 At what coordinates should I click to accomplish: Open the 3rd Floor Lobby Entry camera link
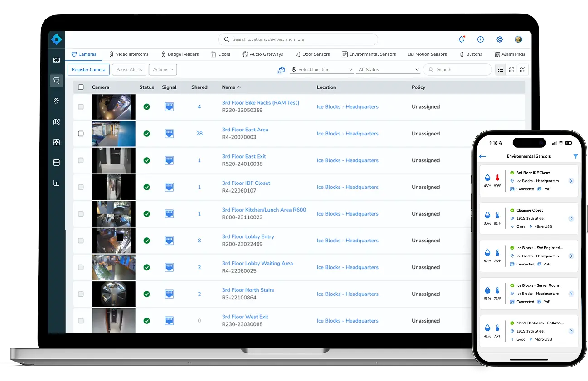(x=248, y=236)
